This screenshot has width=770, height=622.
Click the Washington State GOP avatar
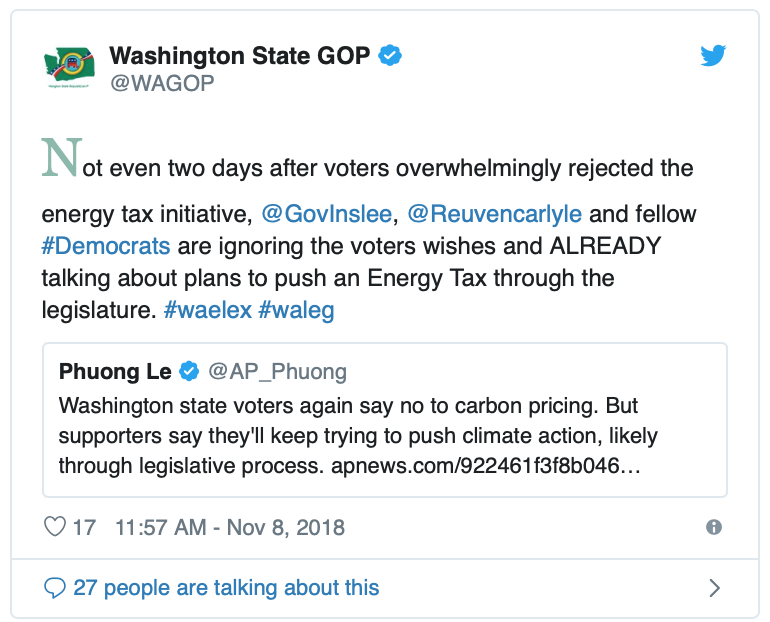tap(69, 67)
